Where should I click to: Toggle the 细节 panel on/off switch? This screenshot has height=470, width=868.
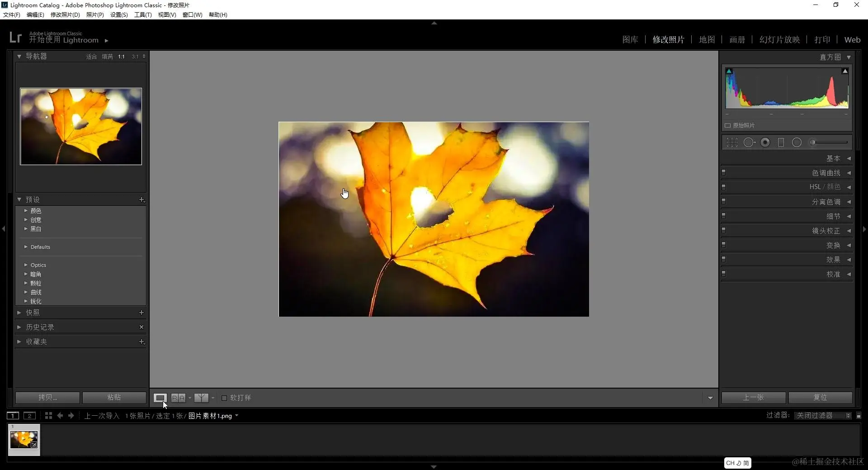tap(724, 216)
